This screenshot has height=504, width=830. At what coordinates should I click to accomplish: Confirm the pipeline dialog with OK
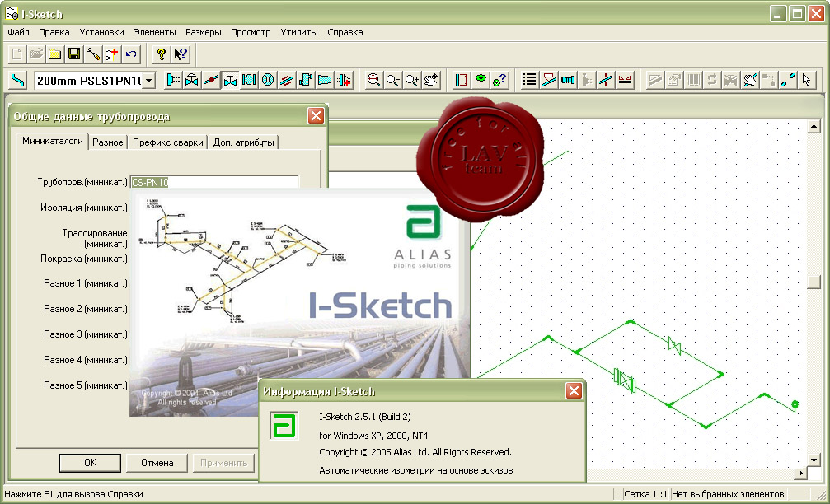90,463
